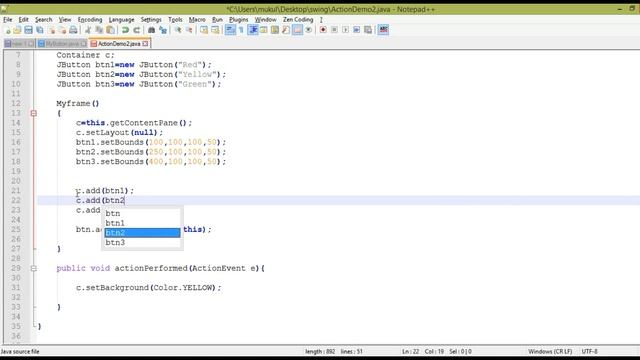Start macro recording with red dot
The image size is (640, 360).
[x=323, y=30]
